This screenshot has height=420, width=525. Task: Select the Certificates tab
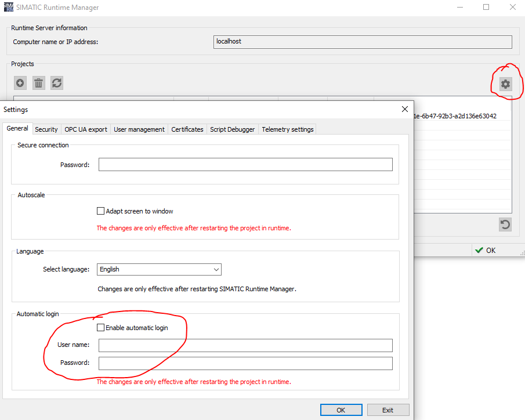point(187,129)
